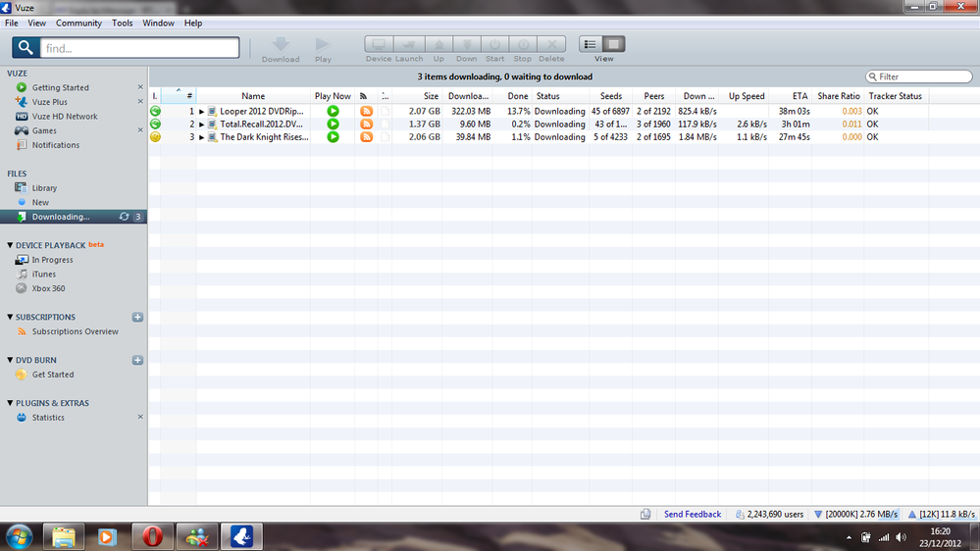Open Windows Explorer from taskbar
Viewport: 980px width, 551px height.
pos(63,536)
